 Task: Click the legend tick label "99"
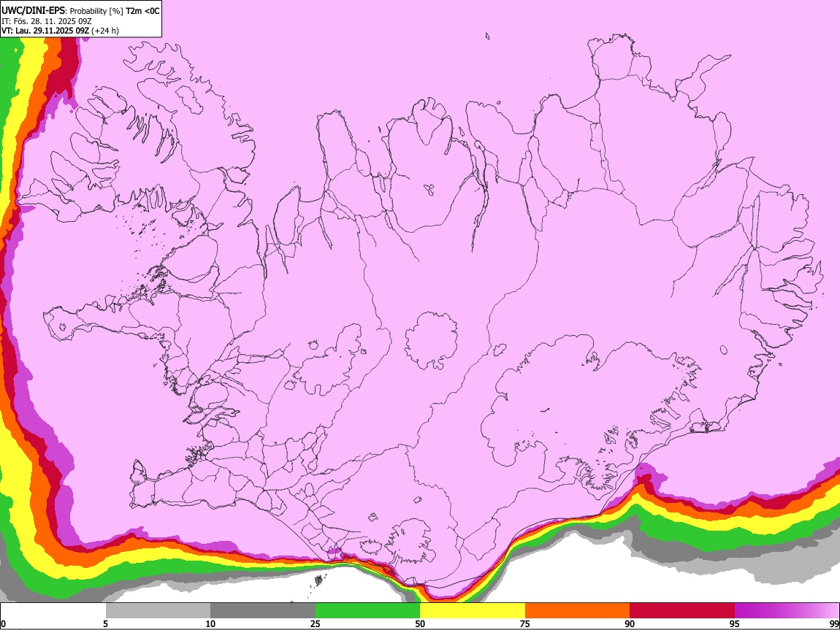click(x=833, y=623)
